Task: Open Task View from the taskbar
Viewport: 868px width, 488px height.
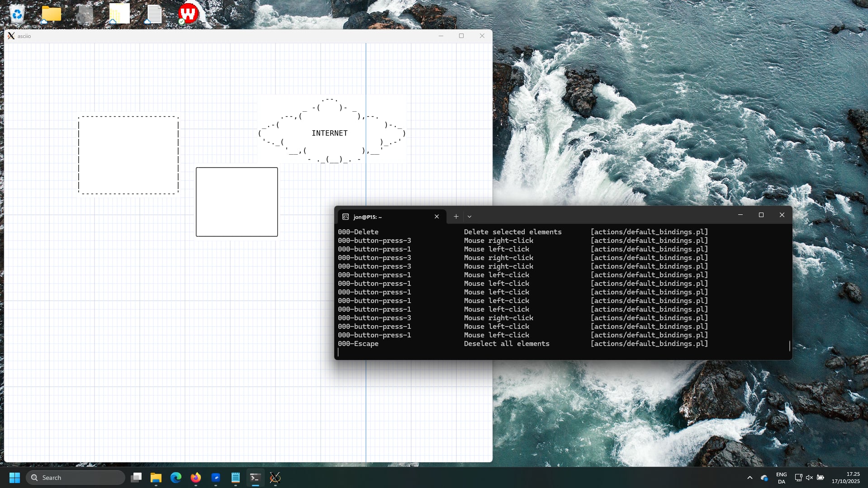Action: 136,478
